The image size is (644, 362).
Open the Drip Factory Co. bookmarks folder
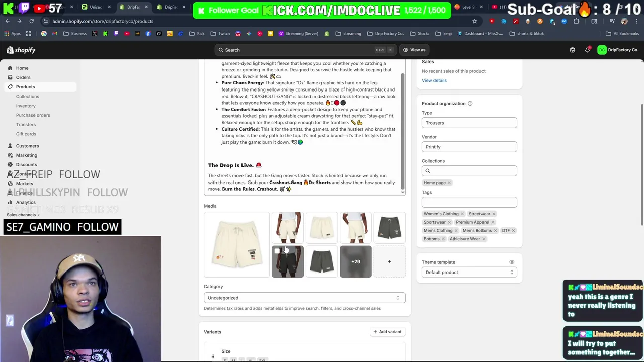385,34
